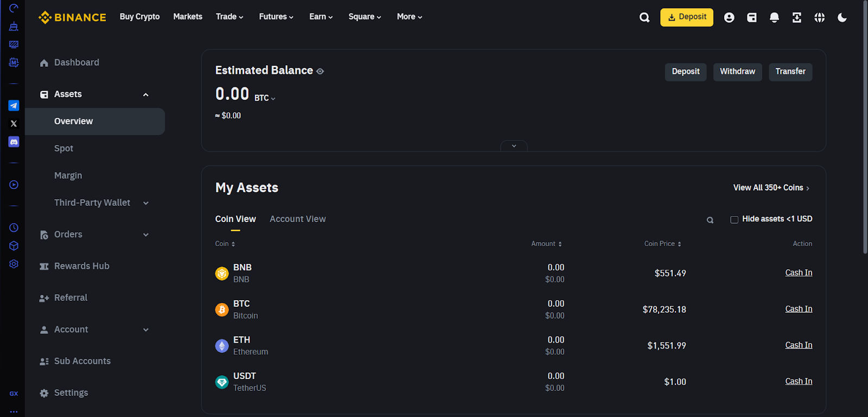Open the GX Mods chip icon in sidebar
Image resolution: width=868 pixels, height=417 pixels.
pos(14,62)
